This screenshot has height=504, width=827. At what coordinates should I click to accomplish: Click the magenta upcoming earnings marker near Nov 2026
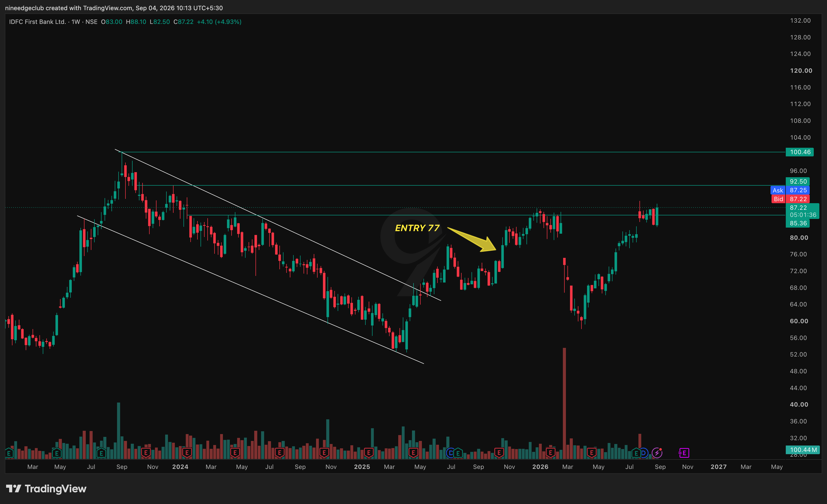(684, 453)
